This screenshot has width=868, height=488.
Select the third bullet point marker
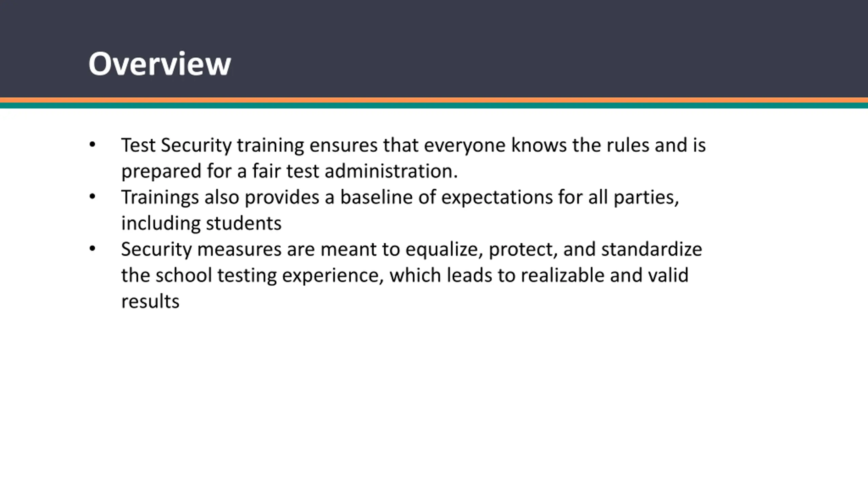tap(92, 249)
